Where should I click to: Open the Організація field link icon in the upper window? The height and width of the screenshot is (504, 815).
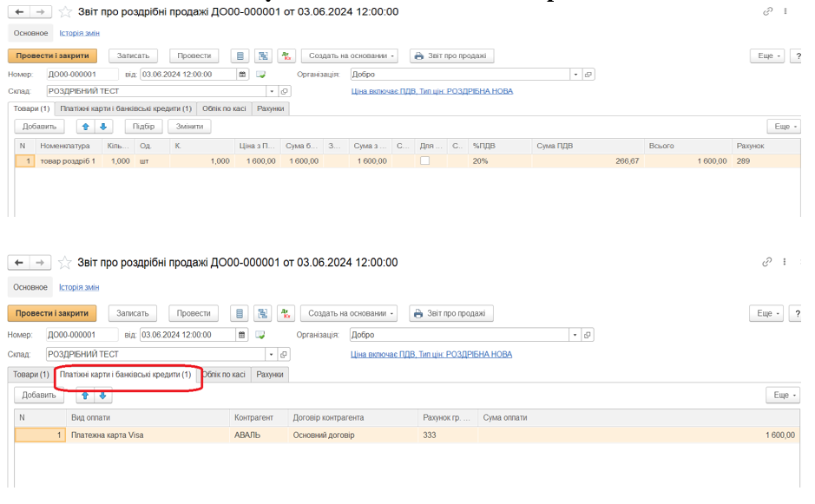(588, 75)
